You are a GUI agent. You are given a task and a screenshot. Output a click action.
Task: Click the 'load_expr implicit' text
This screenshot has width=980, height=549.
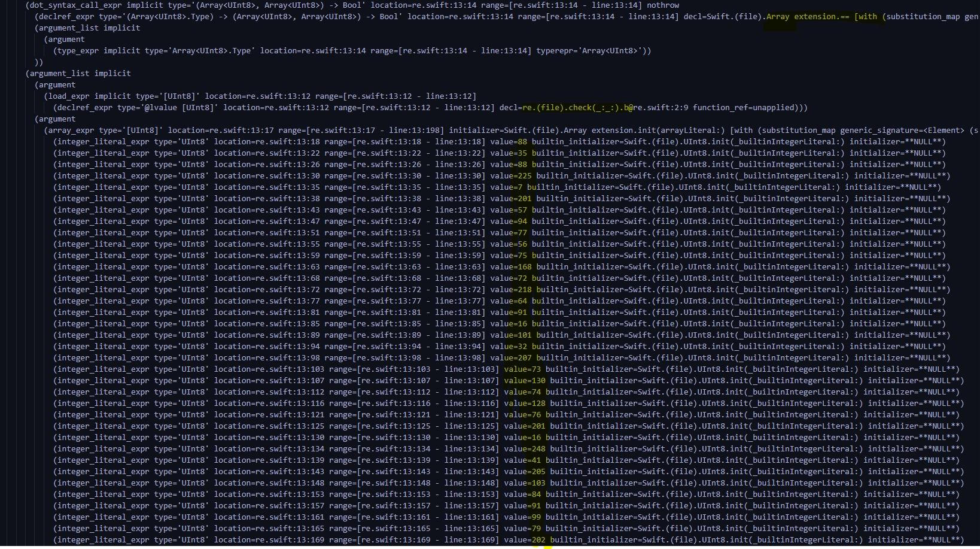tap(90, 96)
